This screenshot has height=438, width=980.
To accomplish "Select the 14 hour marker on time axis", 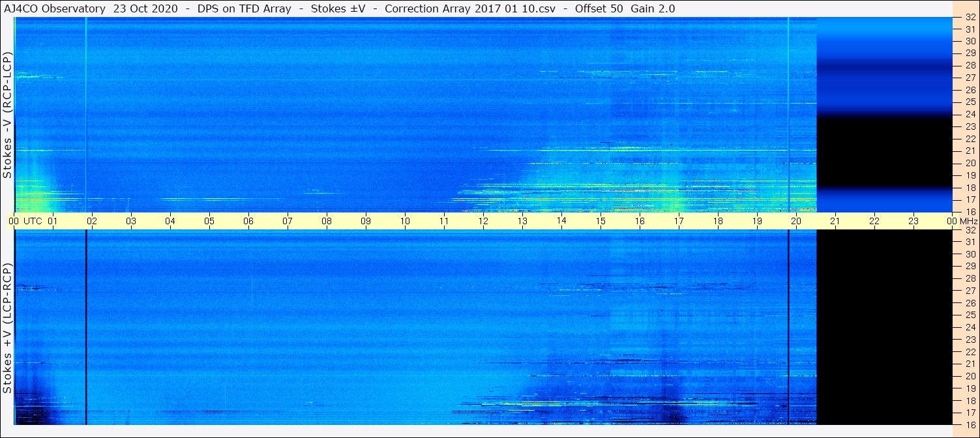I will pos(561,221).
